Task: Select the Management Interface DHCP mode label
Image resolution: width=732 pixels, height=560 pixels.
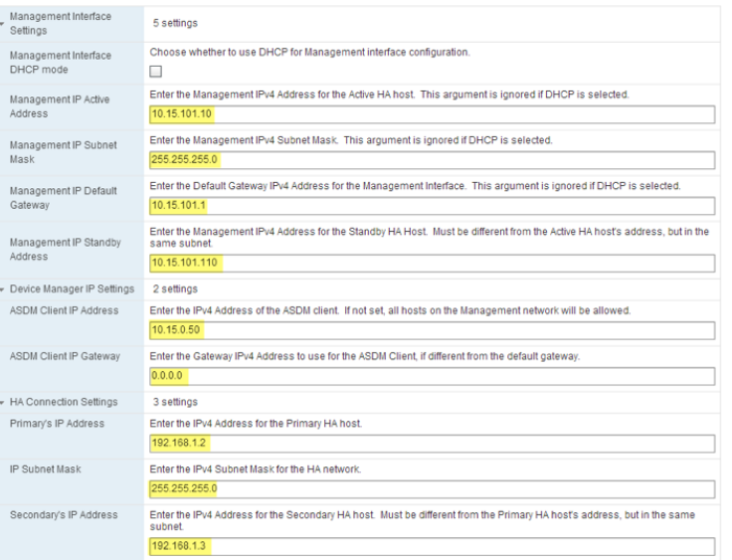Action: pyautogui.click(x=61, y=63)
